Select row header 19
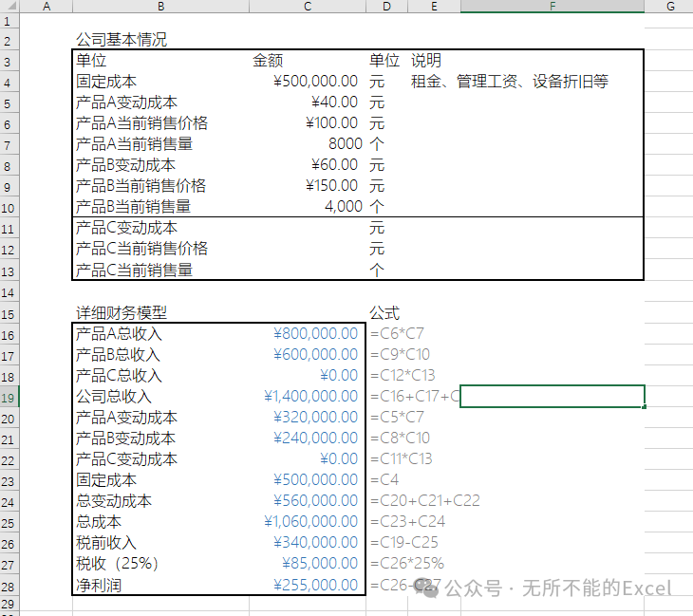Viewport: 693px width, 616px height. pyautogui.click(x=9, y=398)
